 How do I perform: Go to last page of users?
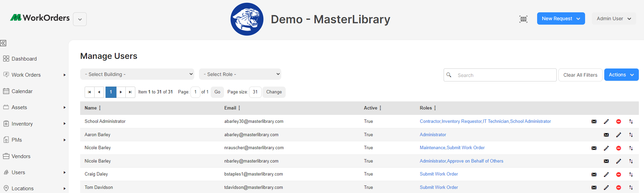pyautogui.click(x=130, y=92)
